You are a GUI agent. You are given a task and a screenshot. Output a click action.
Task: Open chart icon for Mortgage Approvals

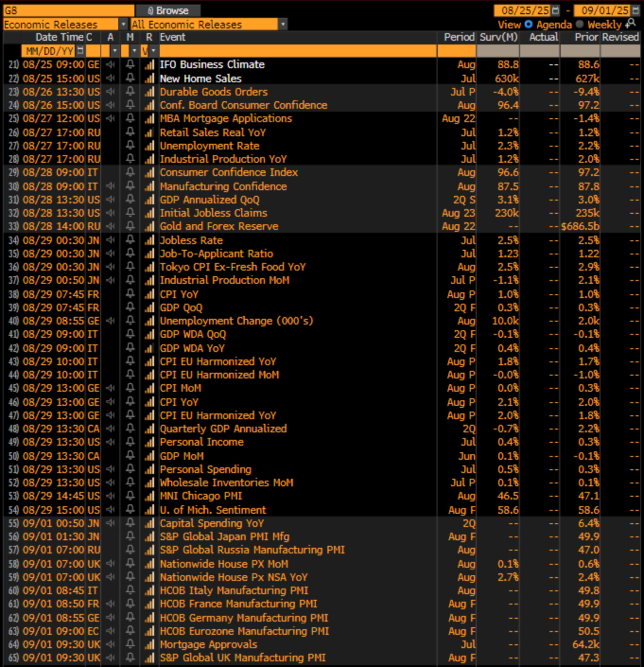pyautogui.click(x=149, y=644)
